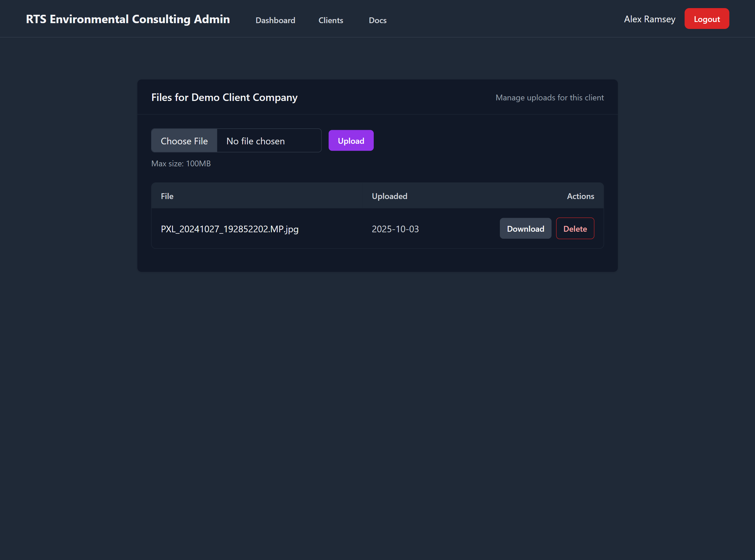Click the Actions column header
This screenshot has height=560, width=755.
click(580, 196)
